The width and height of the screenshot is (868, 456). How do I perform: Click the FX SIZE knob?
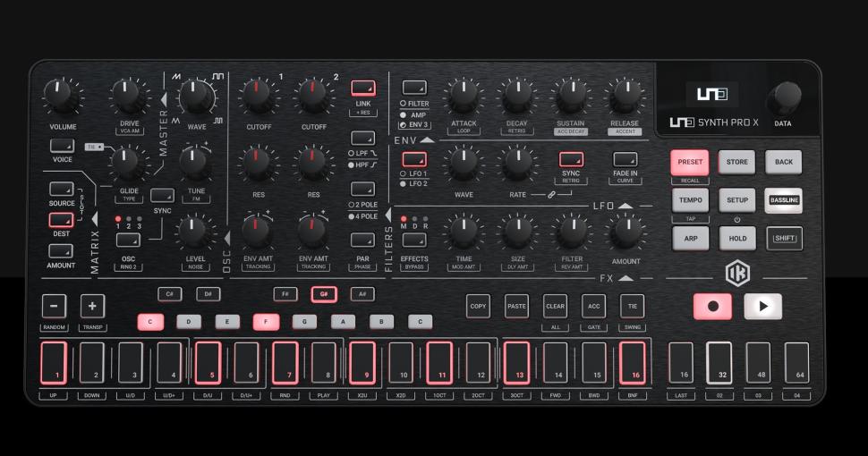(517, 232)
